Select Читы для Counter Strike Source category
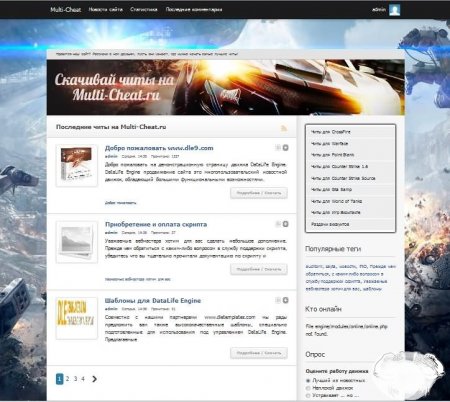This screenshot has width=450, height=402. point(350,178)
